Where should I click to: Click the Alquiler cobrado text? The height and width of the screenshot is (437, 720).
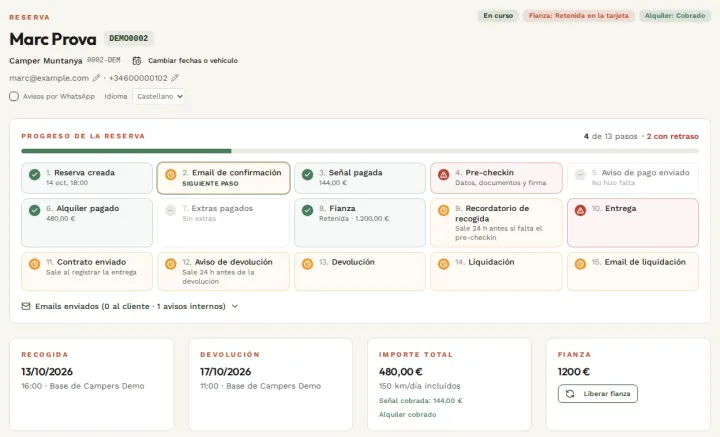[x=407, y=415]
